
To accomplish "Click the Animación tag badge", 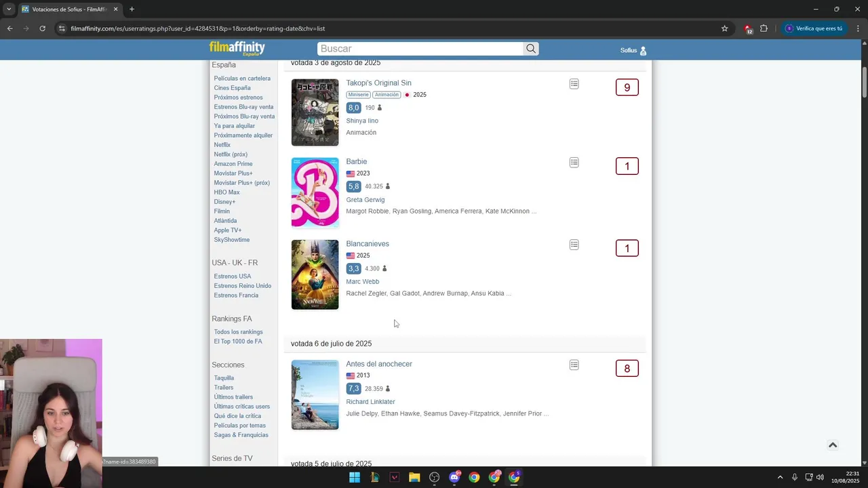I will click(387, 95).
